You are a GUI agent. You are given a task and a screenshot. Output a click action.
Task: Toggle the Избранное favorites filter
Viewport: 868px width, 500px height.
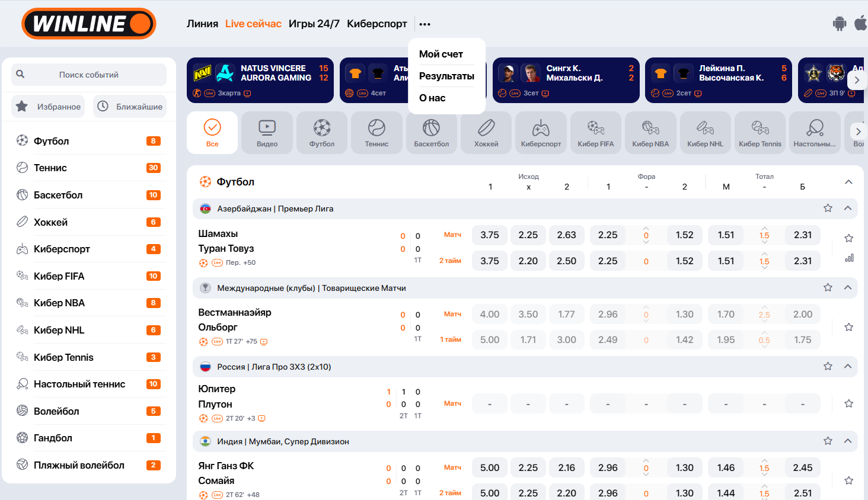(x=48, y=107)
